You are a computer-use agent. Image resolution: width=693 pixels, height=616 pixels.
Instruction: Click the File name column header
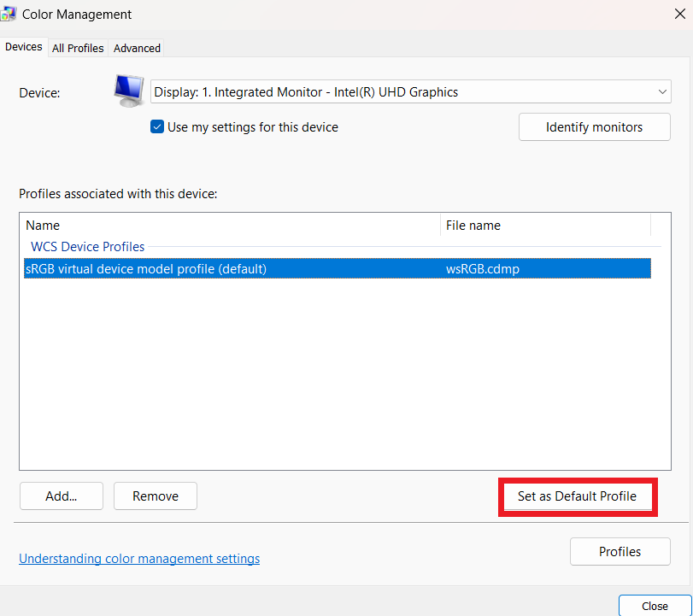(545, 226)
